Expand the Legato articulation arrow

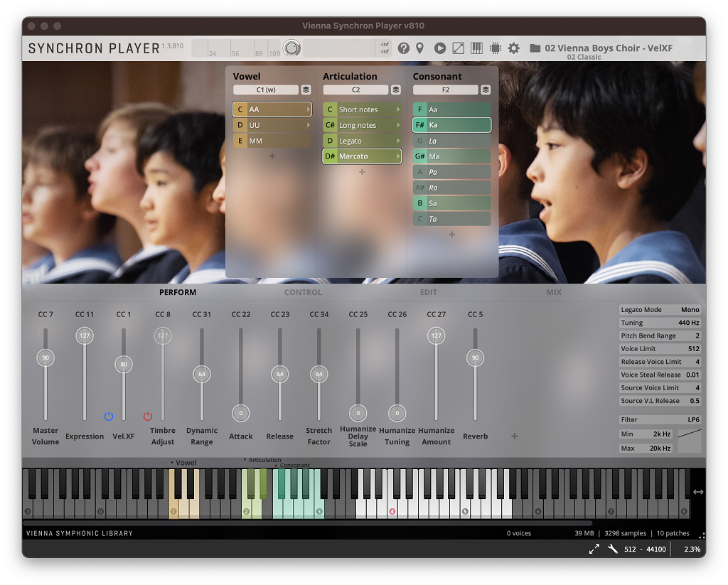coord(398,141)
